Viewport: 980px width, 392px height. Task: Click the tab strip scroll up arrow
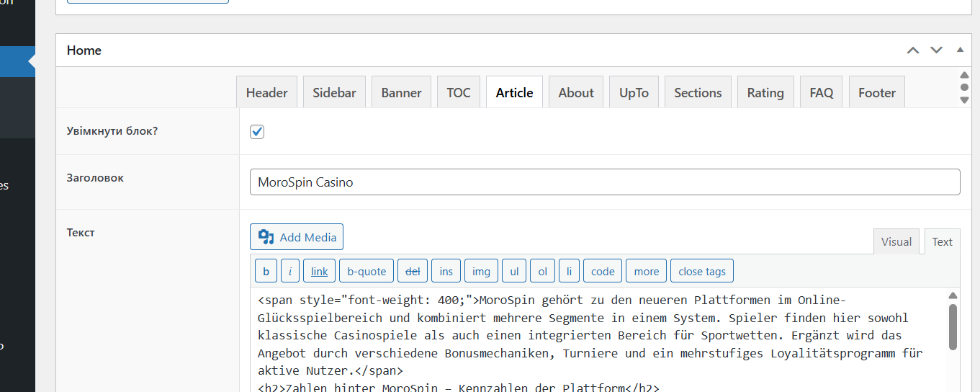pyautogui.click(x=965, y=76)
